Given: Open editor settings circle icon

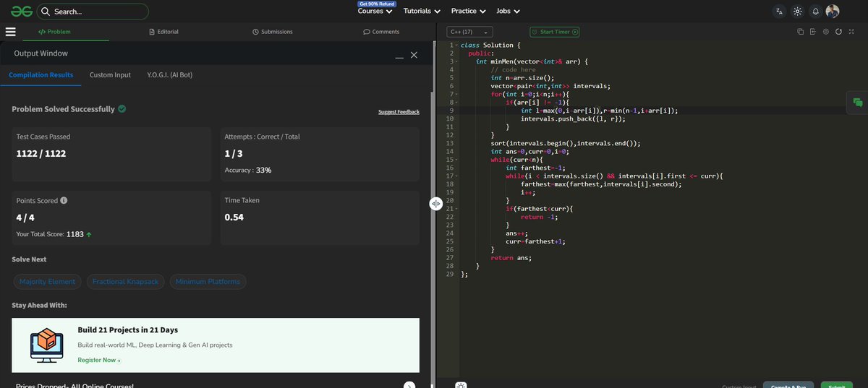Looking at the screenshot, I should click(x=825, y=32).
